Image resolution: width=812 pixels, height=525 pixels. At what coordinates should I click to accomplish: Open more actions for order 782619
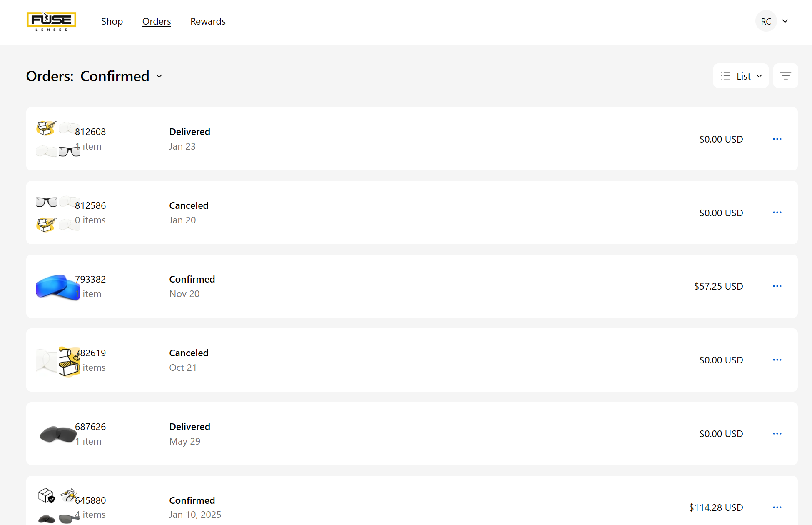click(x=777, y=360)
